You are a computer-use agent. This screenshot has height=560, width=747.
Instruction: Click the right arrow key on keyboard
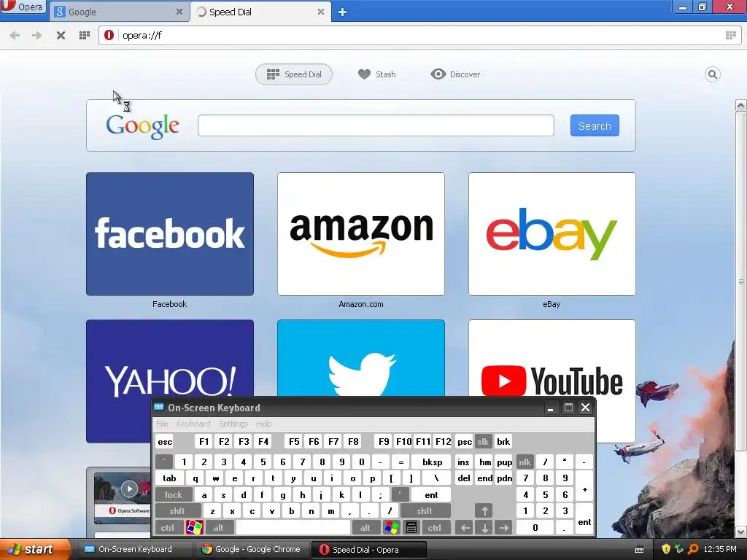tap(503, 528)
